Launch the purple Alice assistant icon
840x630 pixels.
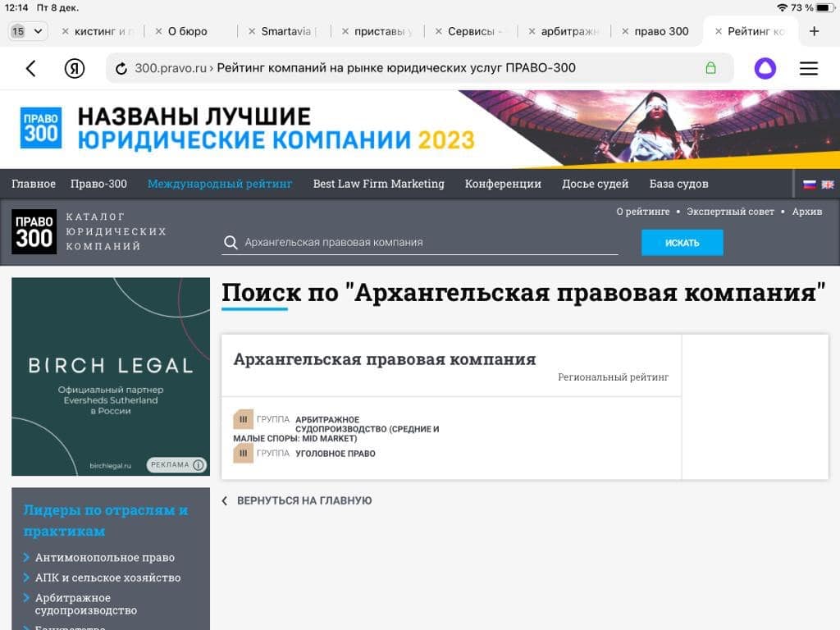(x=765, y=69)
